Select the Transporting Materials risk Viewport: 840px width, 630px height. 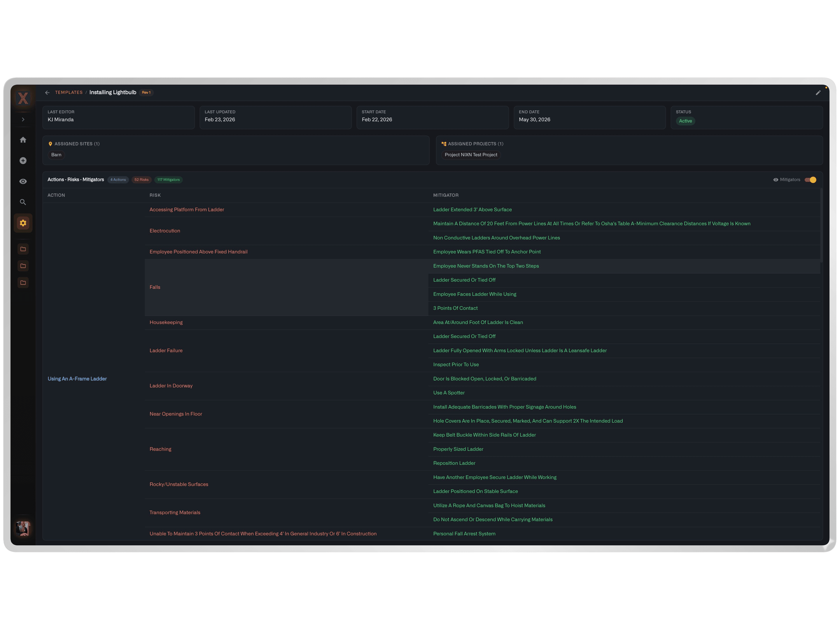coord(175,512)
